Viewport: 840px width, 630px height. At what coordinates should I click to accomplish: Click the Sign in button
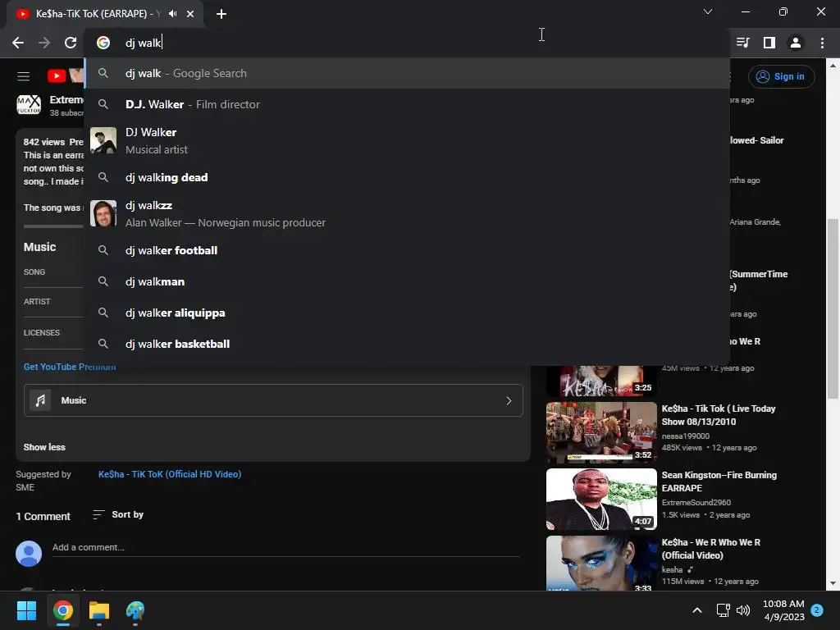coord(781,76)
